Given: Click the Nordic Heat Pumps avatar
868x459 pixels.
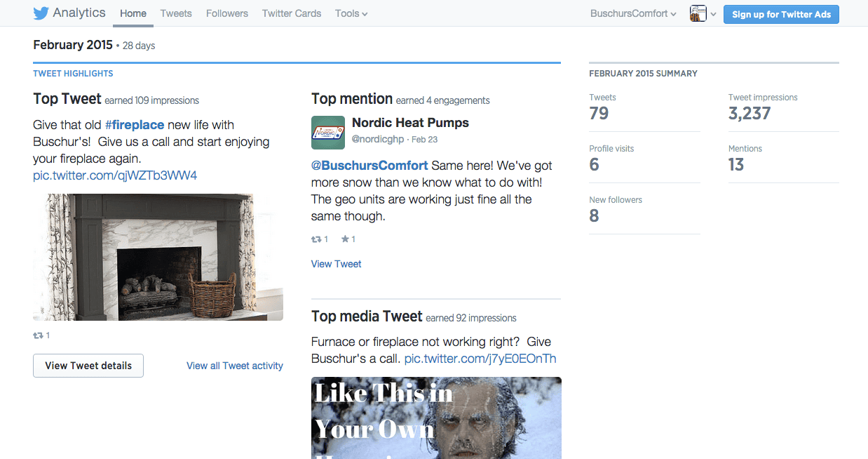Looking at the screenshot, I should [328, 133].
